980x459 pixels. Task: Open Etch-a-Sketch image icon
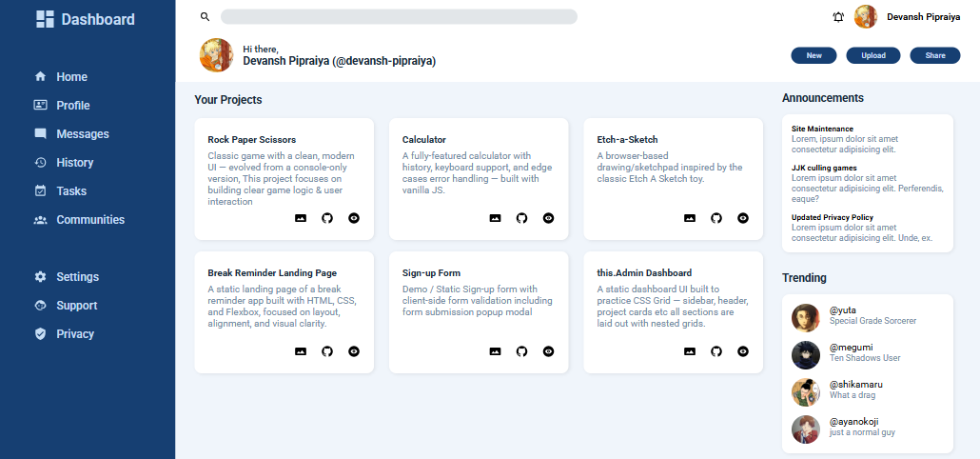tap(690, 218)
